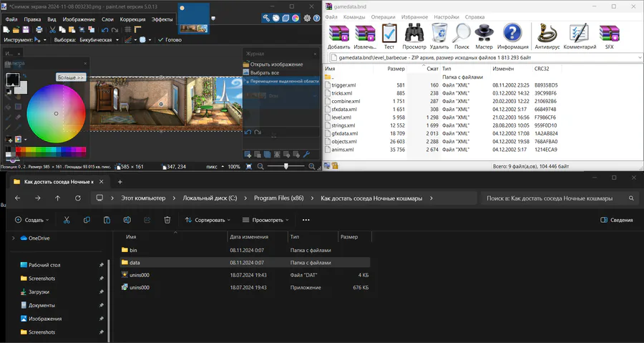
Task: Click inside the color wheel in Colors panel
Action: pos(56,113)
